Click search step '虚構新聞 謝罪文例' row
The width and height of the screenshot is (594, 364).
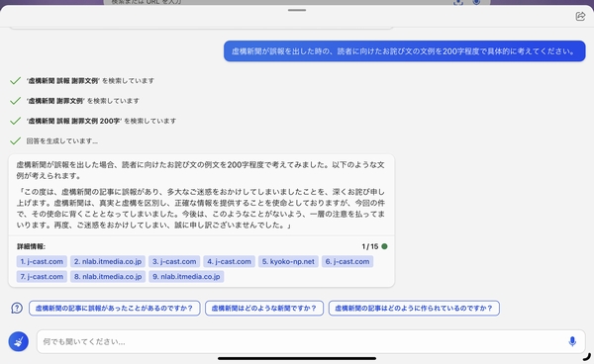pos(82,101)
